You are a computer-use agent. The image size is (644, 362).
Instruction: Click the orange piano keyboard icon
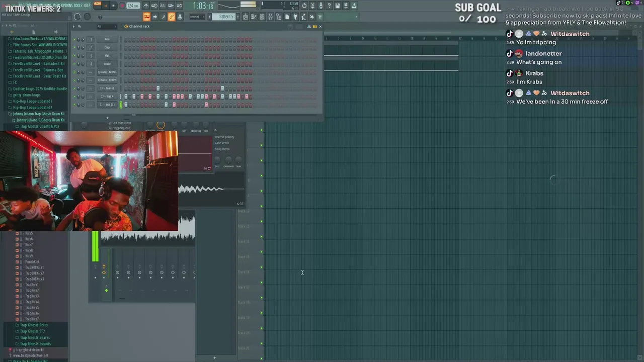point(146,17)
